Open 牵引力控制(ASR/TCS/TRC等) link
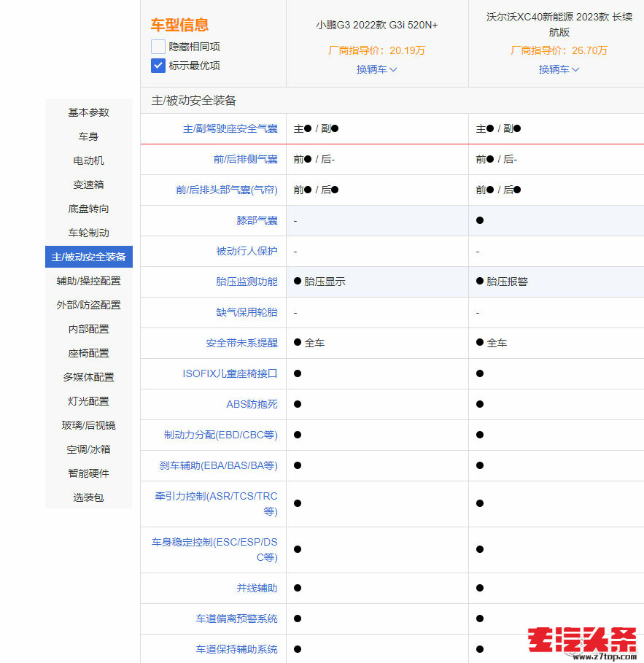 tap(217, 503)
